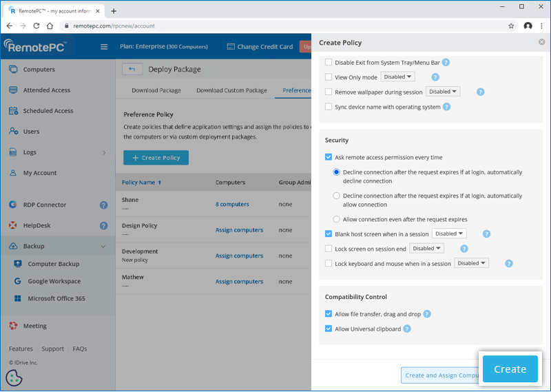Open the Blank host screen Disabled dropdown

(x=449, y=234)
